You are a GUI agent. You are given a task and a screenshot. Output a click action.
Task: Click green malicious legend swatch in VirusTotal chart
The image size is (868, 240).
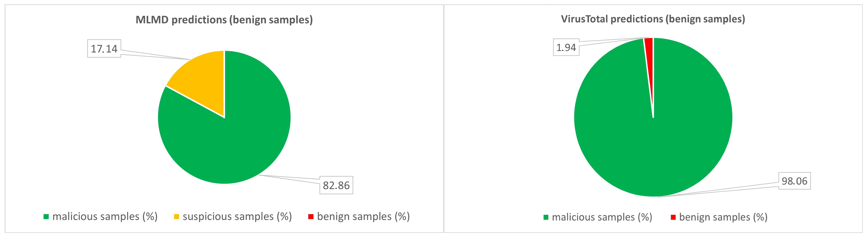pos(546,217)
